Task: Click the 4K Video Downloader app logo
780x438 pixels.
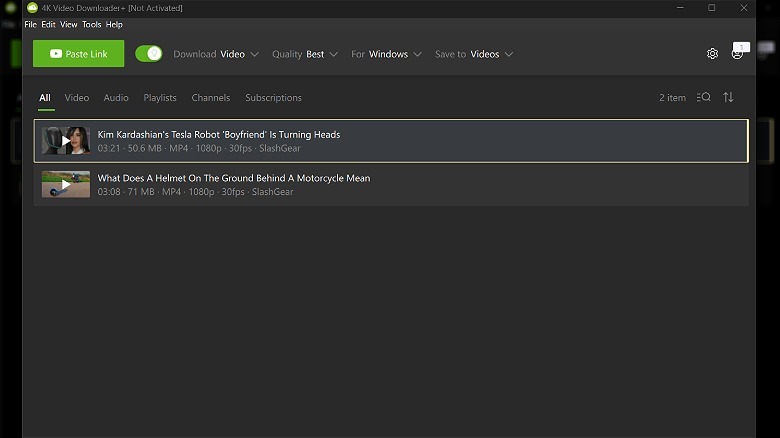Action: click(32, 8)
